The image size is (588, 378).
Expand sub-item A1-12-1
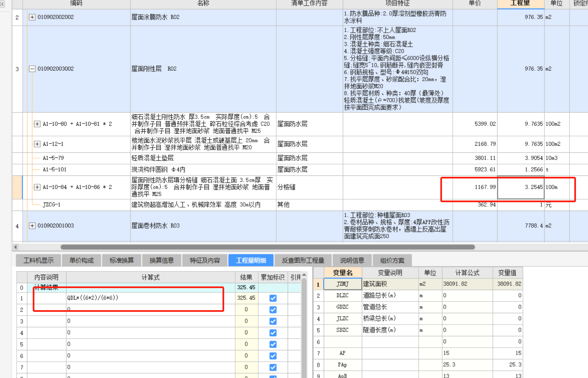[x=37, y=144]
